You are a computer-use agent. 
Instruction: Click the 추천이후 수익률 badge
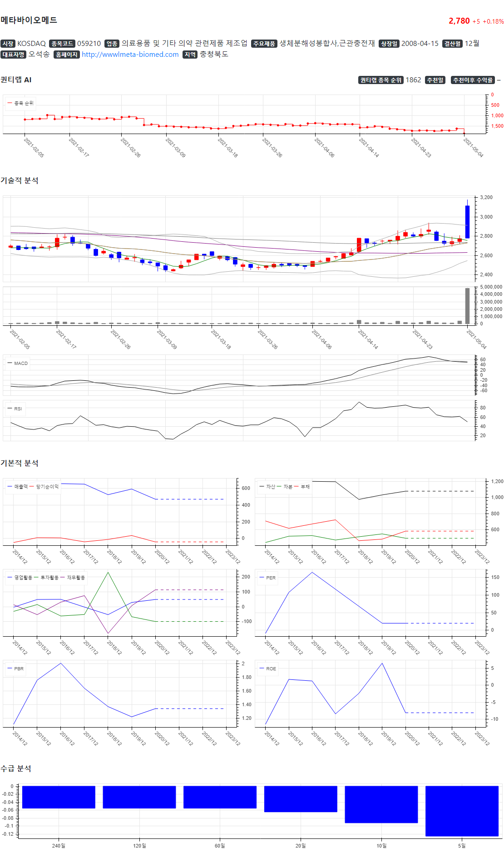473,80
